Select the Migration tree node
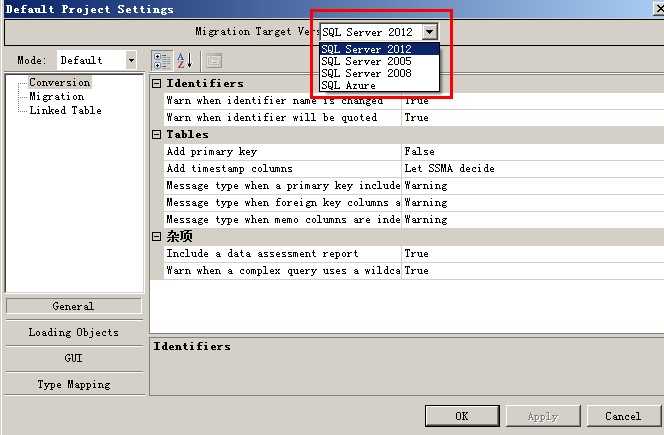 click(x=56, y=97)
